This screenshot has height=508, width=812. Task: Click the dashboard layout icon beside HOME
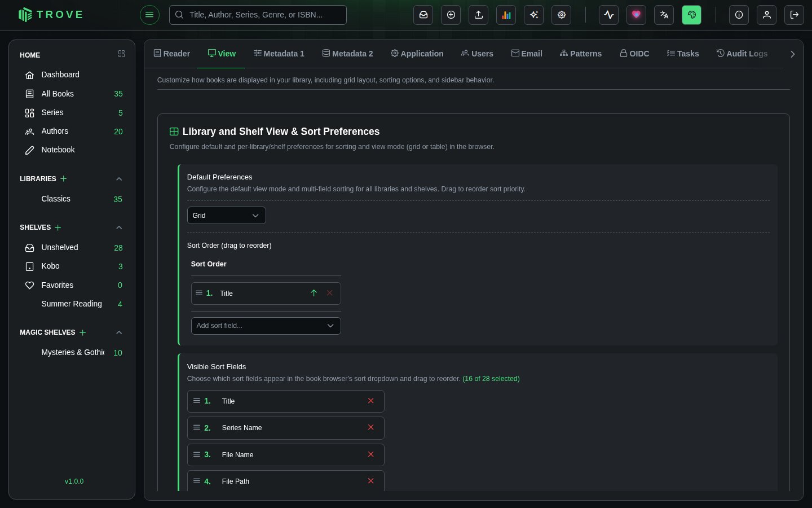(121, 54)
